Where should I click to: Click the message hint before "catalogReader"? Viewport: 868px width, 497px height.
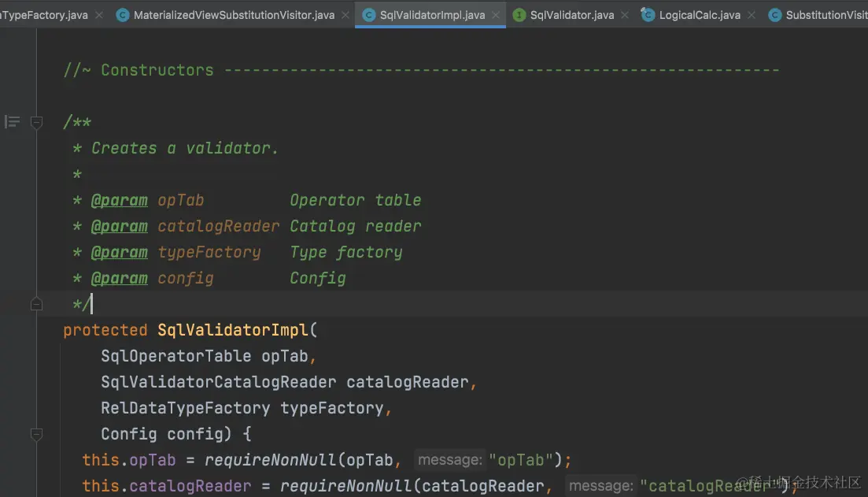pyautogui.click(x=601, y=486)
